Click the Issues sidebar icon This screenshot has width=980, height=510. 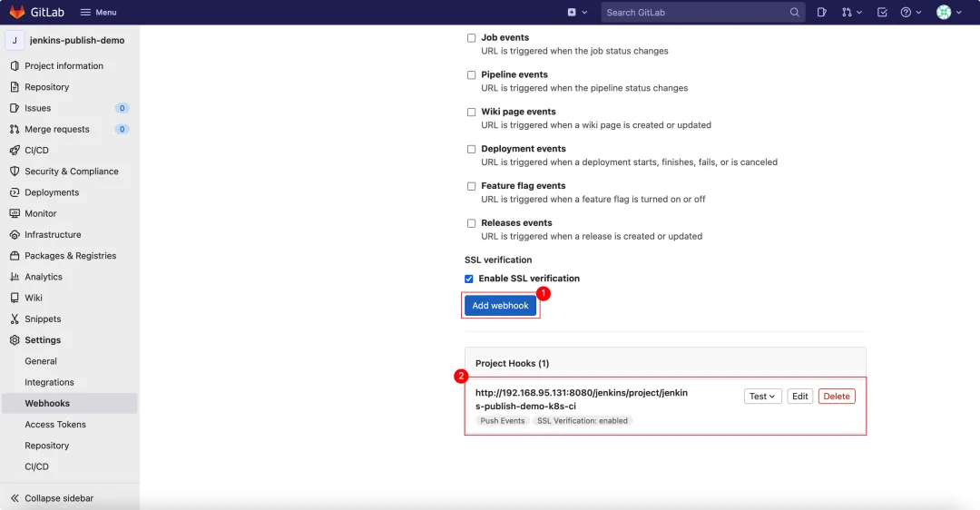click(x=15, y=108)
